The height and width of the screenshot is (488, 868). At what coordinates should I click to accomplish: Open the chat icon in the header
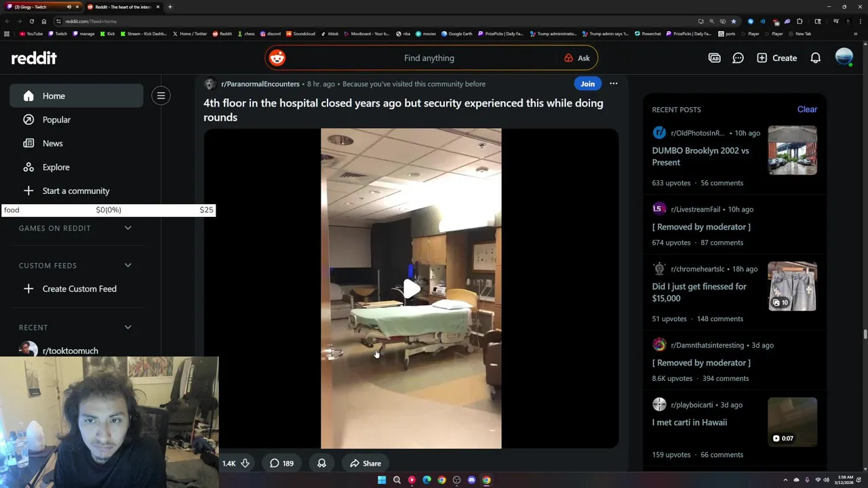[x=738, y=58]
